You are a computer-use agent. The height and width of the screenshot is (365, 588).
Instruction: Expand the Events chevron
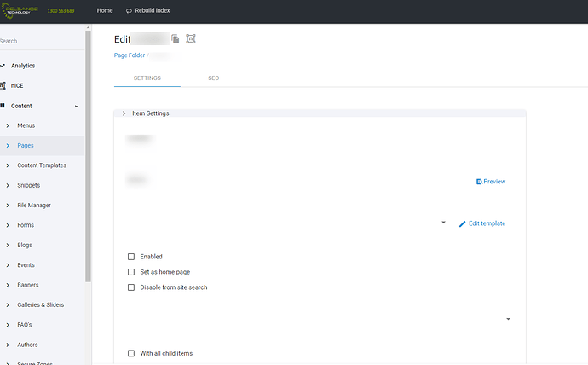8,265
